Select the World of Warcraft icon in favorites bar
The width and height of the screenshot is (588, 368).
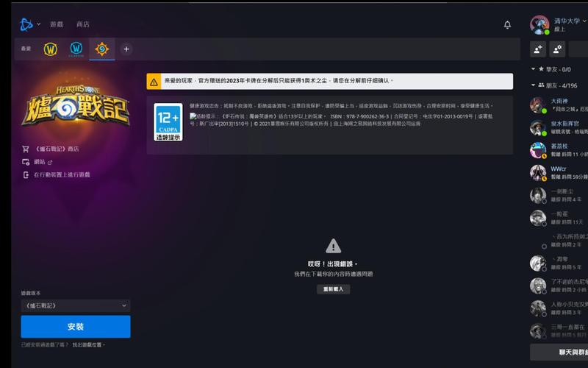pos(50,49)
